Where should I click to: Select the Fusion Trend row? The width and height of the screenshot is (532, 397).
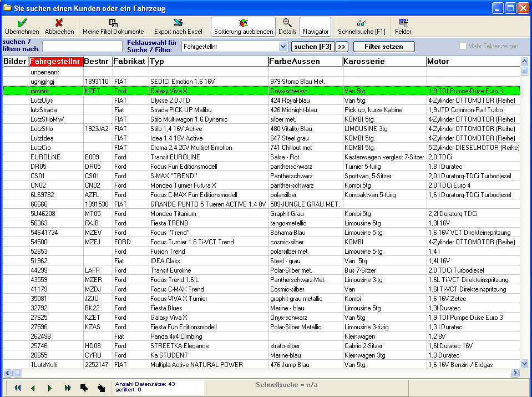261,252
